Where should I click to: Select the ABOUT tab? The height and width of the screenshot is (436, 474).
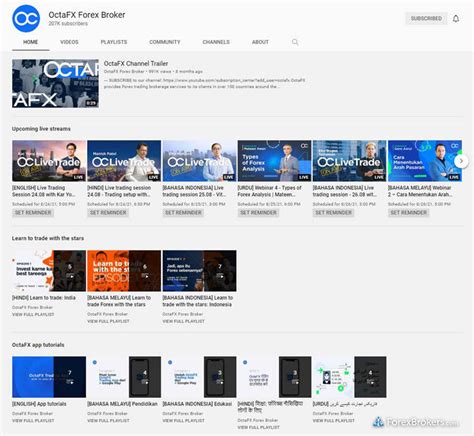260,42
